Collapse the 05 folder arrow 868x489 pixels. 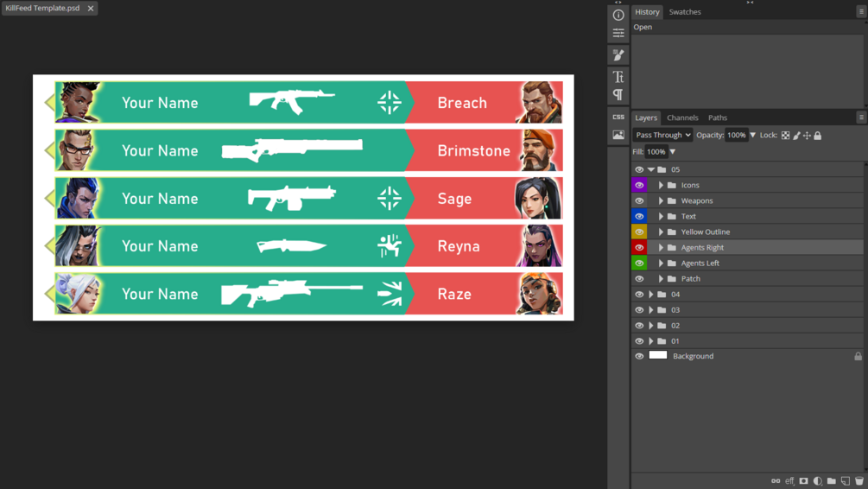point(651,169)
